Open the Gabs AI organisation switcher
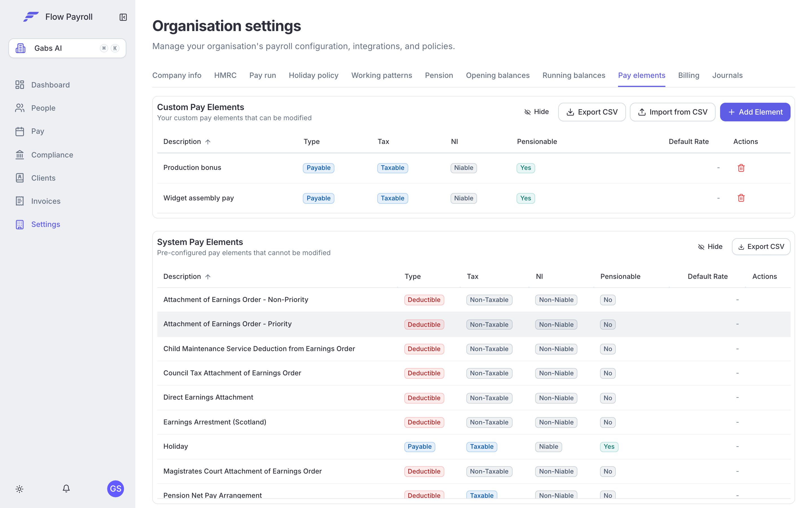 (x=67, y=48)
